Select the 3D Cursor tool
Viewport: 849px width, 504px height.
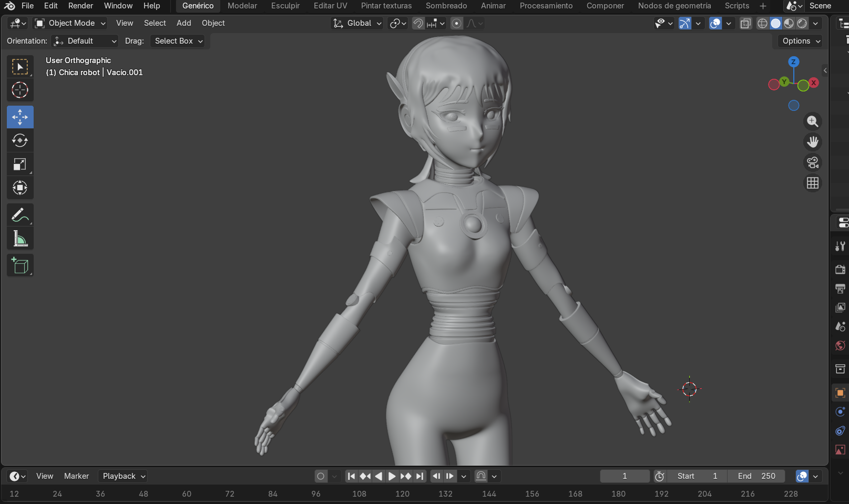[x=20, y=90]
